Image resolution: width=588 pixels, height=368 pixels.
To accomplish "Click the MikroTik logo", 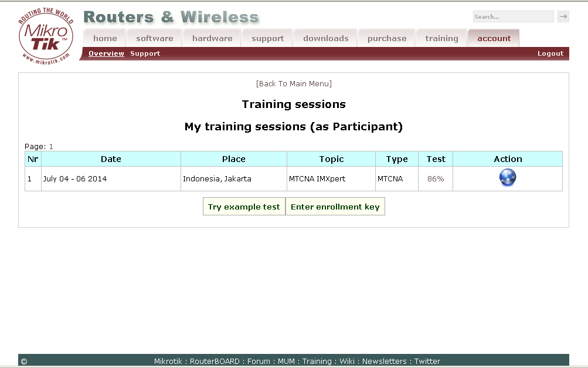I will click(x=46, y=36).
